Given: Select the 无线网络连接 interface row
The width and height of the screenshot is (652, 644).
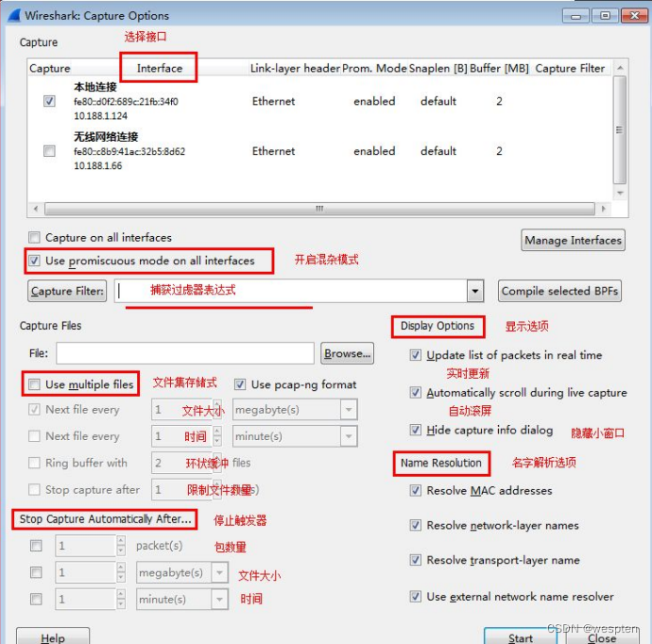Looking at the screenshot, I should [x=320, y=150].
